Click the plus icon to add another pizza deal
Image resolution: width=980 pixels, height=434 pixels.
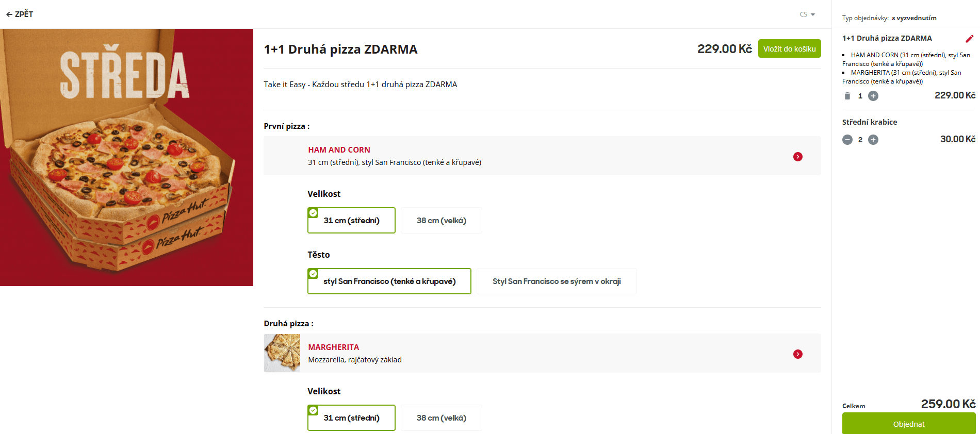point(873,95)
